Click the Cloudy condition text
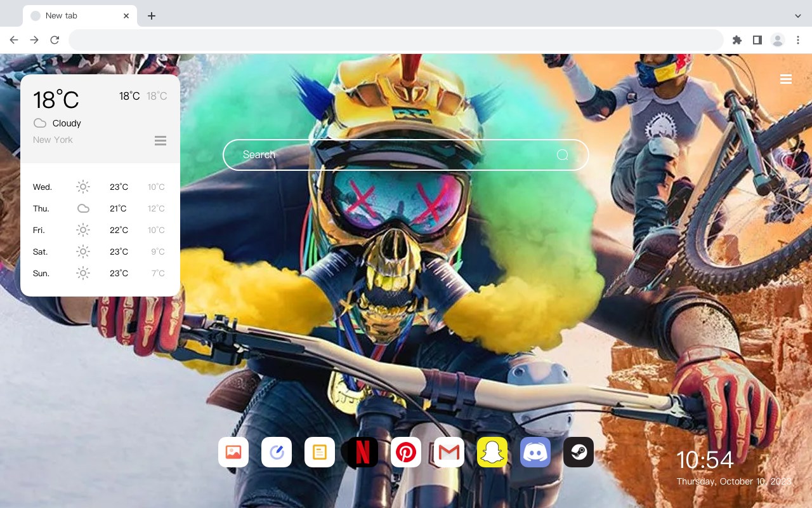The height and width of the screenshot is (508, 812). coord(67,123)
